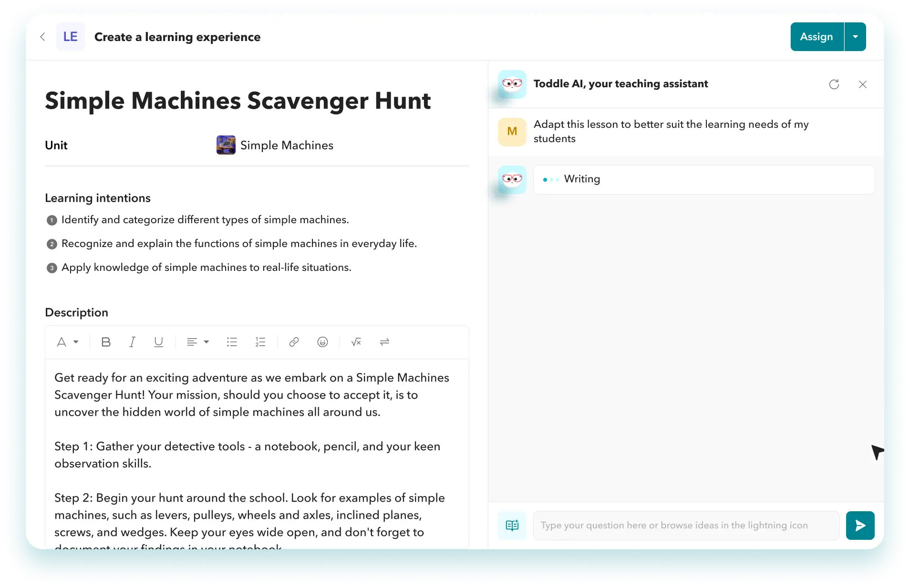The width and height of the screenshot is (910, 588).
Task: Insert a hyperlink in the description
Action: (x=294, y=342)
